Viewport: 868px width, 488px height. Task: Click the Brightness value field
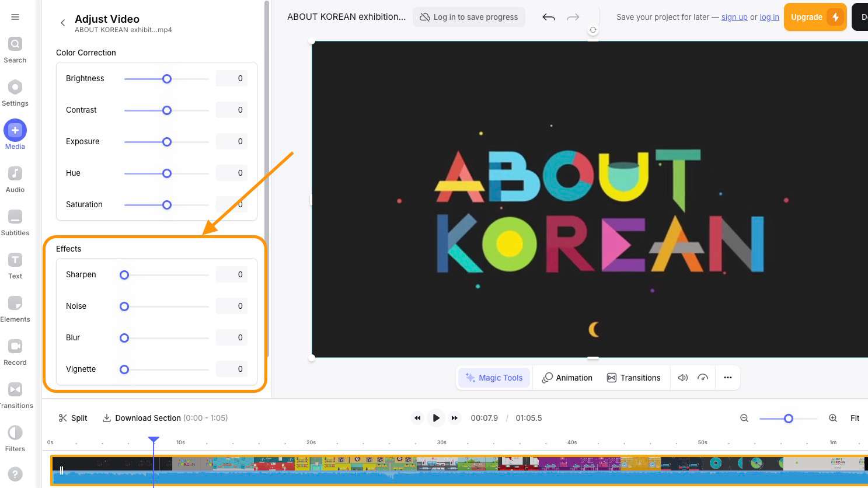click(x=232, y=78)
